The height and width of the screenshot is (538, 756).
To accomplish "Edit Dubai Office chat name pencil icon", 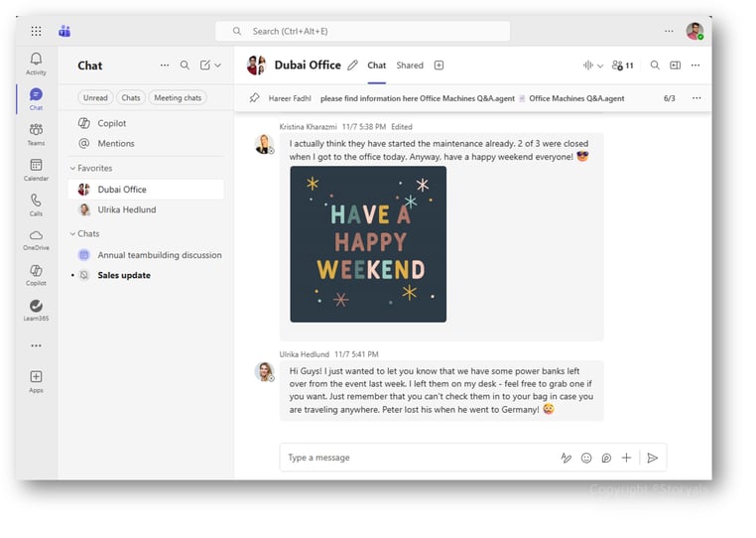I will 351,66.
